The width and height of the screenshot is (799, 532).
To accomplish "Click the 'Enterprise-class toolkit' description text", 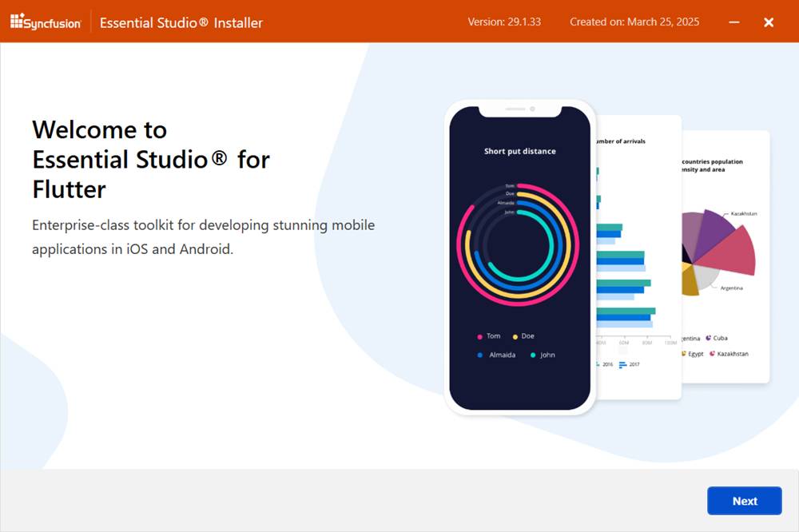I will point(203,237).
